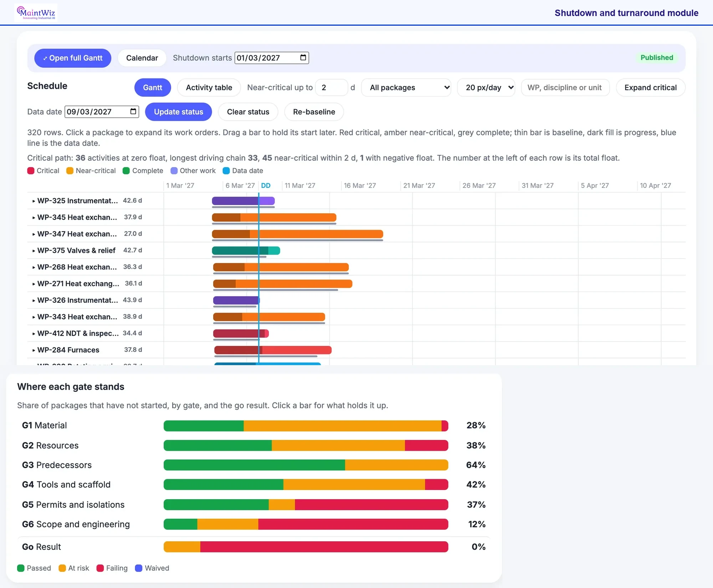Image resolution: width=713 pixels, height=588 pixels.
Task: Click the G3 Predecessors gate bar
Action: click(x=306, y=465)
